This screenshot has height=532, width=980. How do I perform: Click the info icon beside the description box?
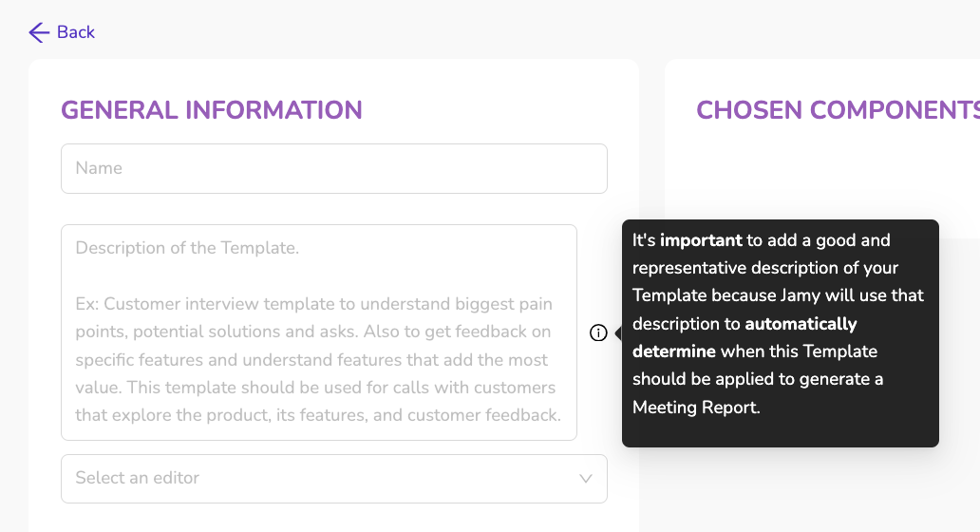pos(598,332)
